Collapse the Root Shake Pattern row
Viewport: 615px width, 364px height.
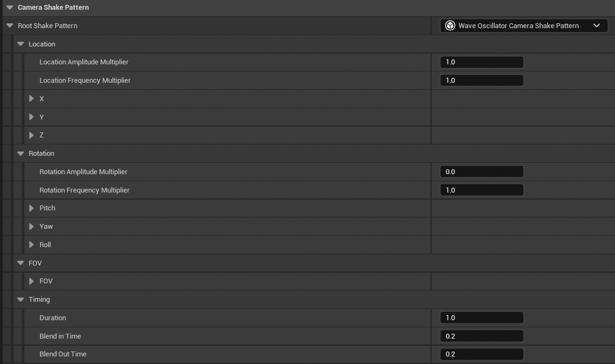[x=10, y=26]
